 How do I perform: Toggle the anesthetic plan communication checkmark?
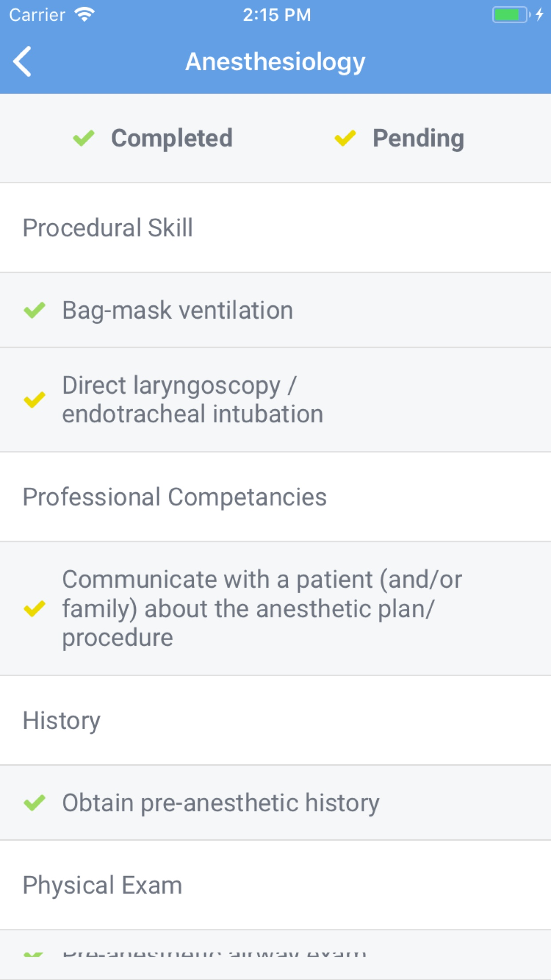click(x=35, y=608)
